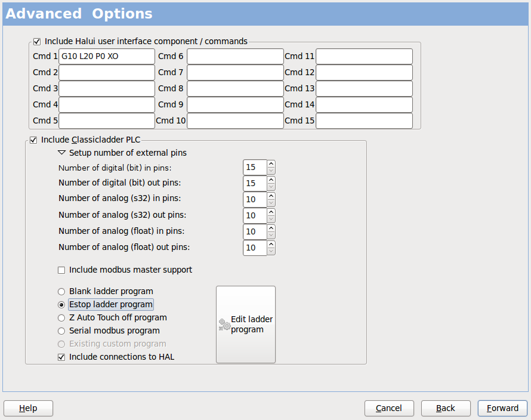531x420 pixels.
Task: Collapse the Setup number of external pins section
Action: 61,152
